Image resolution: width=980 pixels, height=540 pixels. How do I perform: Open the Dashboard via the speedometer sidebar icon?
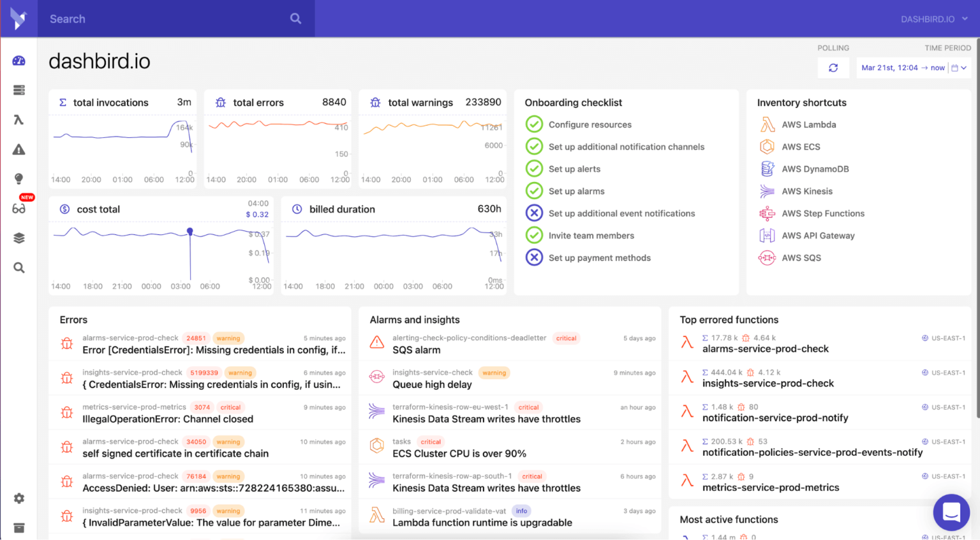(19, 60)
